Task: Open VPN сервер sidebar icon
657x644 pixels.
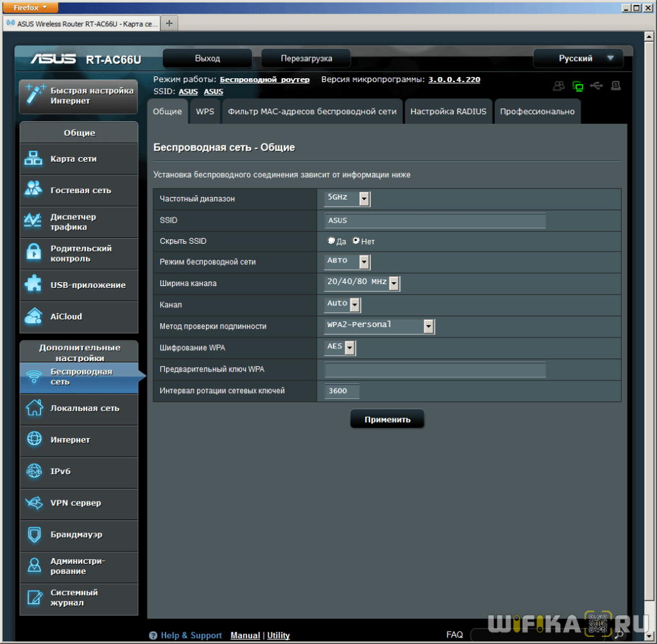Action: (x=33, y=503)
